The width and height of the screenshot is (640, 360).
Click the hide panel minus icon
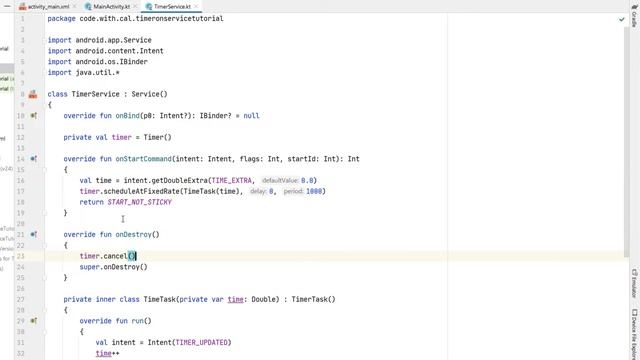(x=7, y=6)
